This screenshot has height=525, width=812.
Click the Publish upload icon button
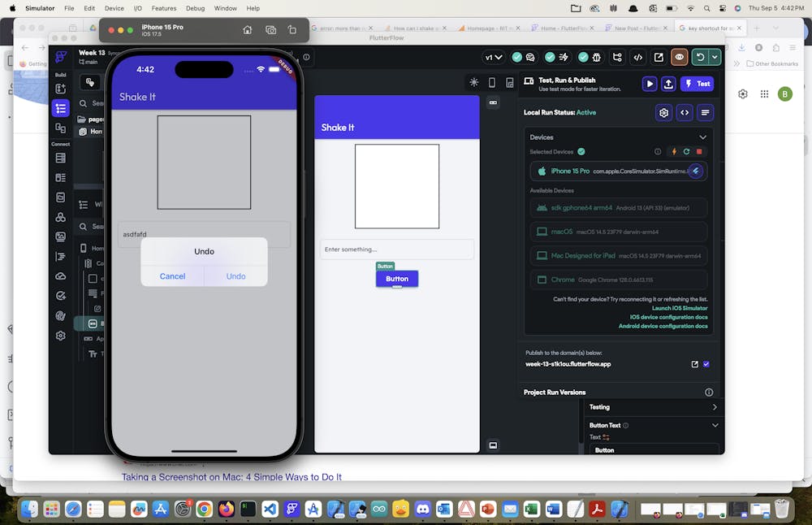(668, 84)
